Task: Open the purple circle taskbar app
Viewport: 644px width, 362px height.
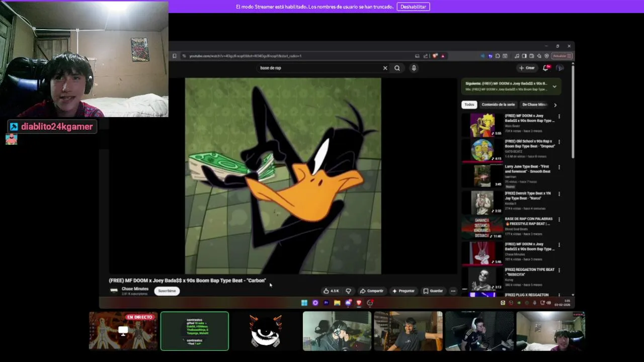Action: coord(315,303)
